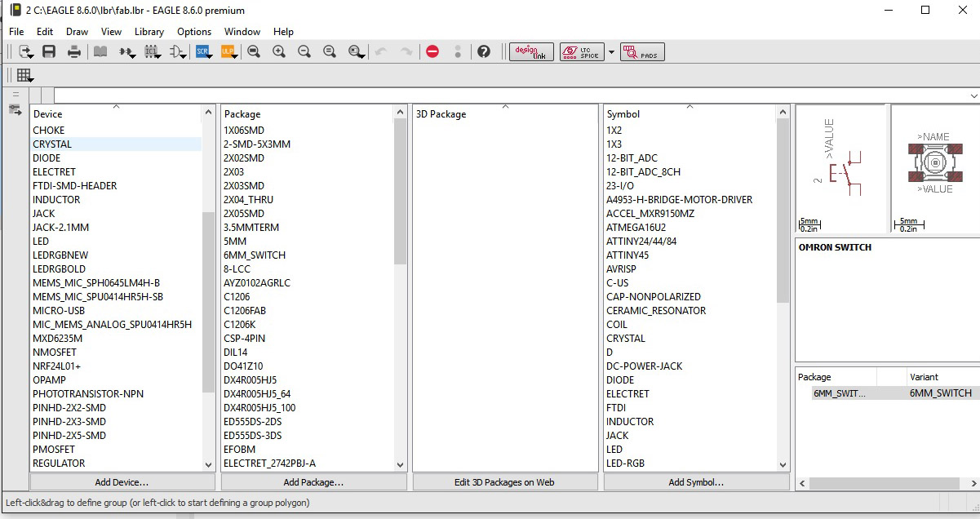Click the Zoom out magnifier icon
Screen dimensions: 980x519
[304, 51]
